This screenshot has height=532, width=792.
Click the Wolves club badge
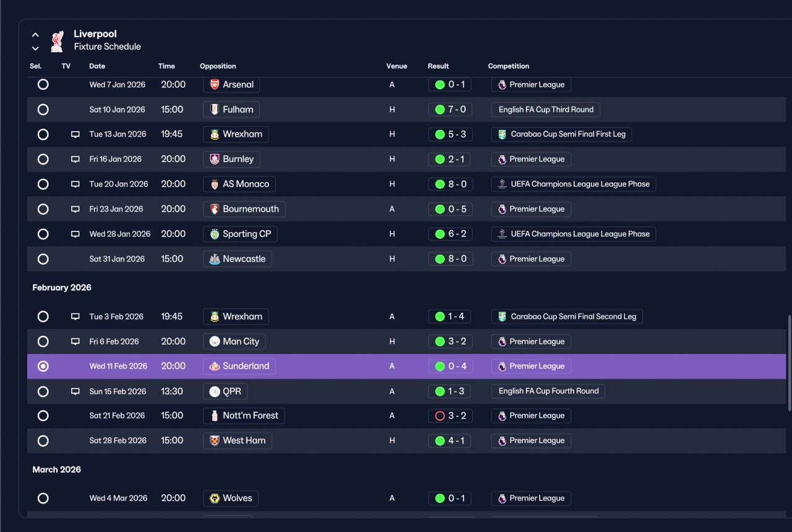[215, 499]
